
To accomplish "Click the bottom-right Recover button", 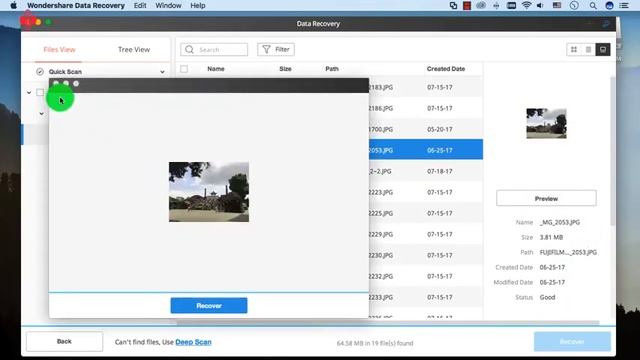I will point(572,341).
